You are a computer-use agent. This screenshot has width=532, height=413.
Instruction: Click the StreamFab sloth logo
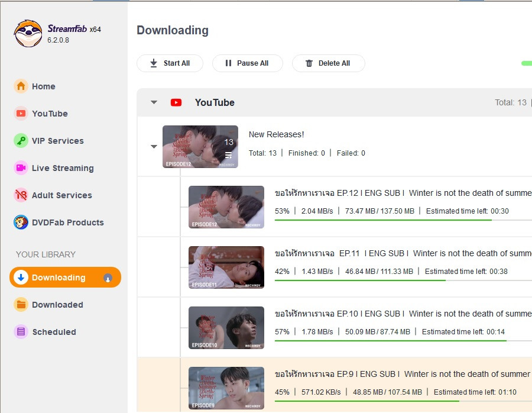click(28, 34)
